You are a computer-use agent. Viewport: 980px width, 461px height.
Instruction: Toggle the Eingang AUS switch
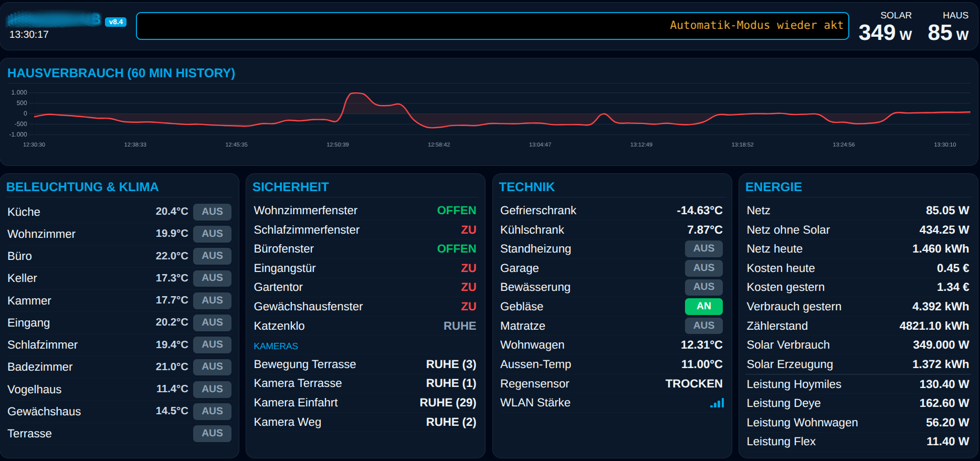point(212,322)
